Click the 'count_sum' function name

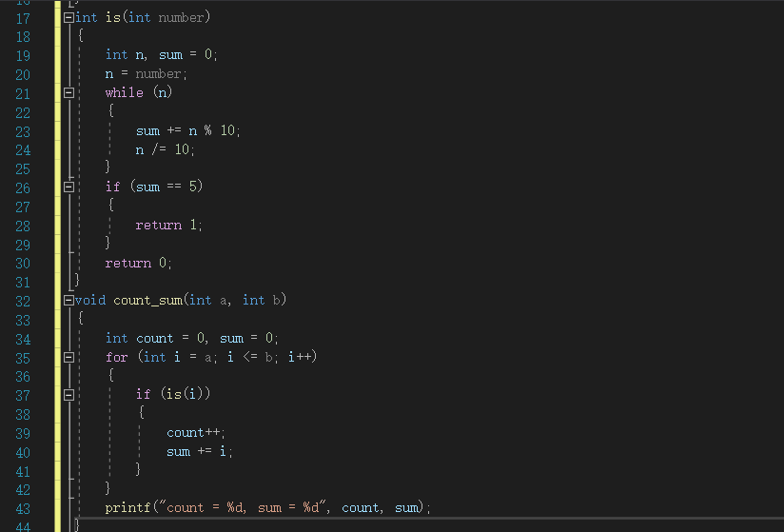point(148,301)
